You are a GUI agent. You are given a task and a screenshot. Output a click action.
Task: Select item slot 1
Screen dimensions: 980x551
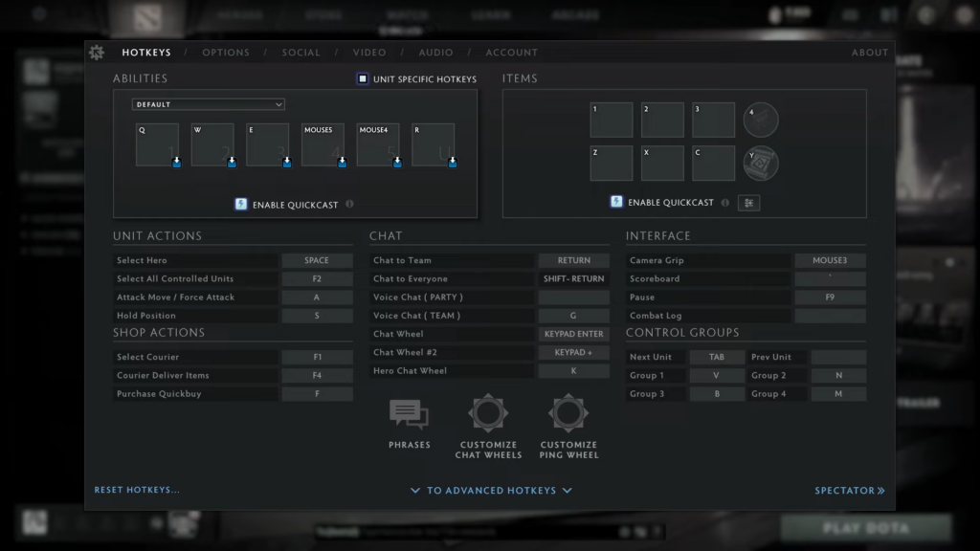point(612,120)
